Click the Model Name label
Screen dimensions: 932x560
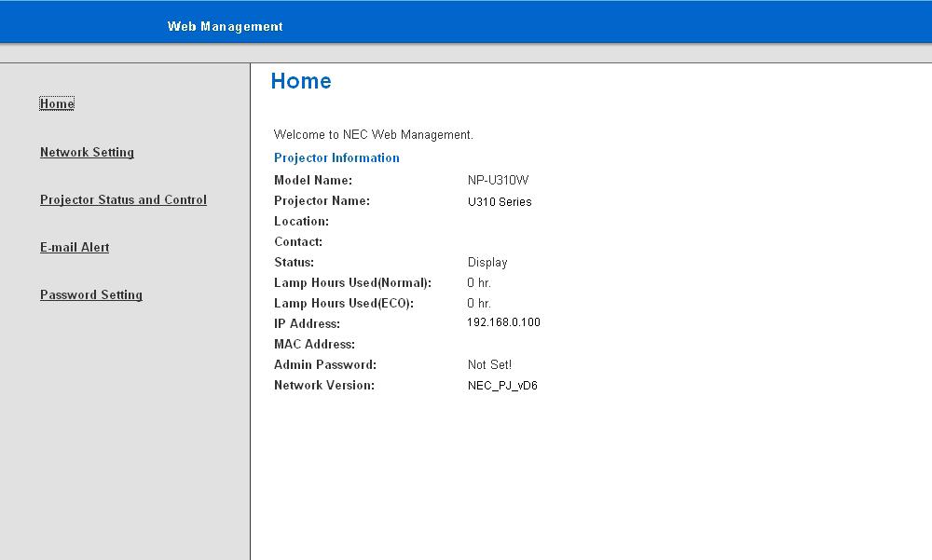coord(312,180)
